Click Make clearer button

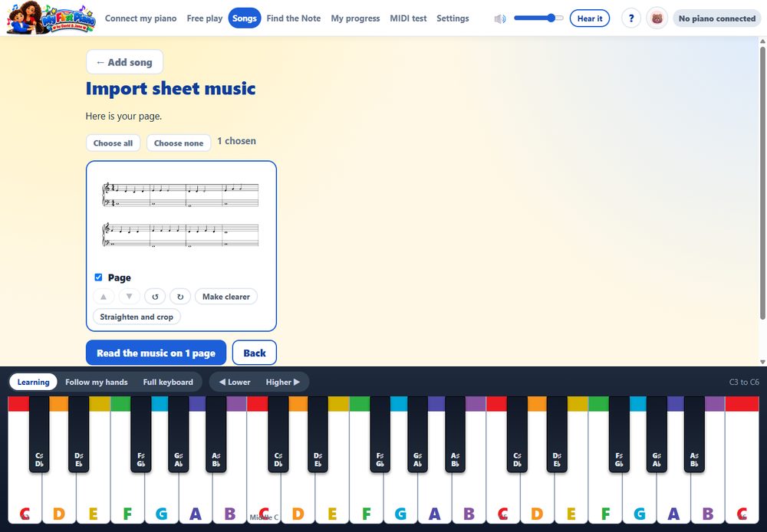[x=226, y=297]
